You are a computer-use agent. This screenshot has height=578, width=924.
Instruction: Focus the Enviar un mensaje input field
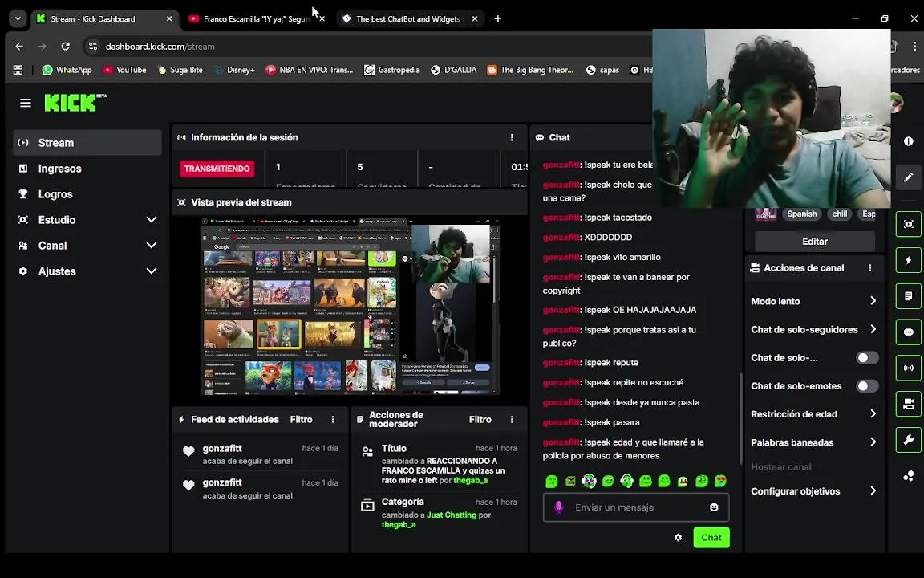tap(636, 507)
